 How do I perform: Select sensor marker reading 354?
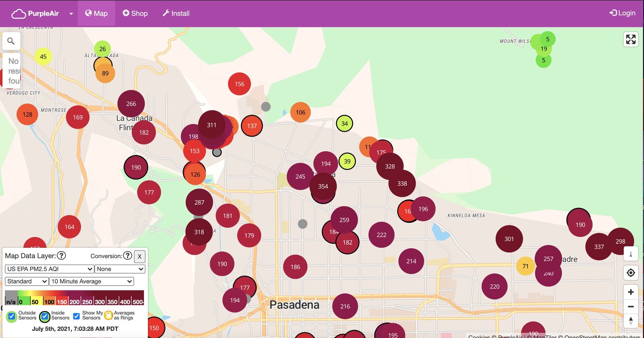pyautogui.click(x=323, y=187)
